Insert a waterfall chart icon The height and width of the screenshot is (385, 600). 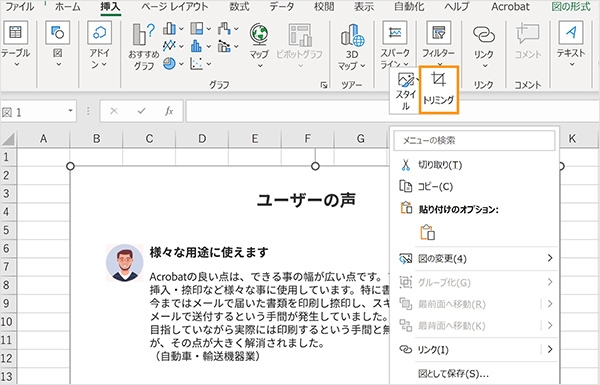coord(224,28)
